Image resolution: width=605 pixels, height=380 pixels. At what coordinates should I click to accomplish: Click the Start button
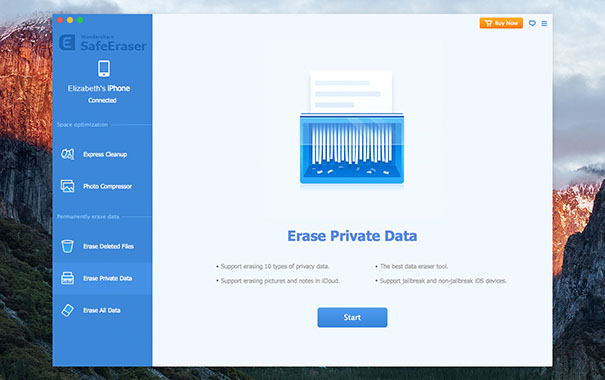pos(352,317)
